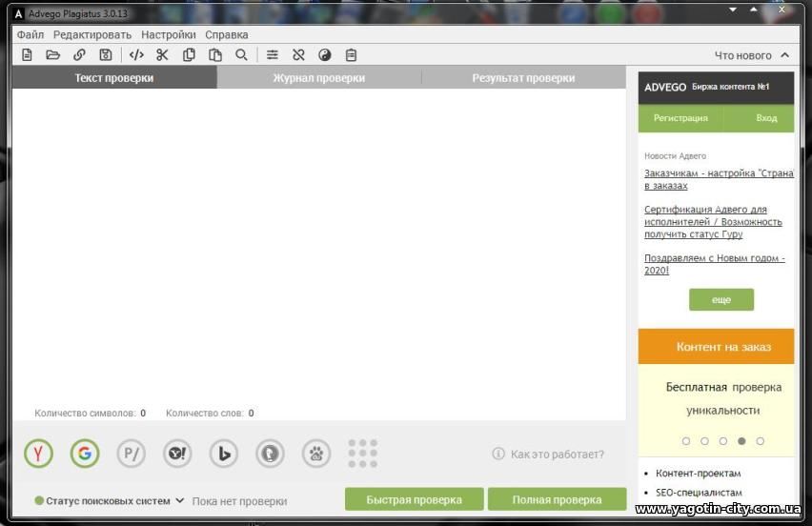Click the ADVEGO logo header

click(x=665, y=87)
